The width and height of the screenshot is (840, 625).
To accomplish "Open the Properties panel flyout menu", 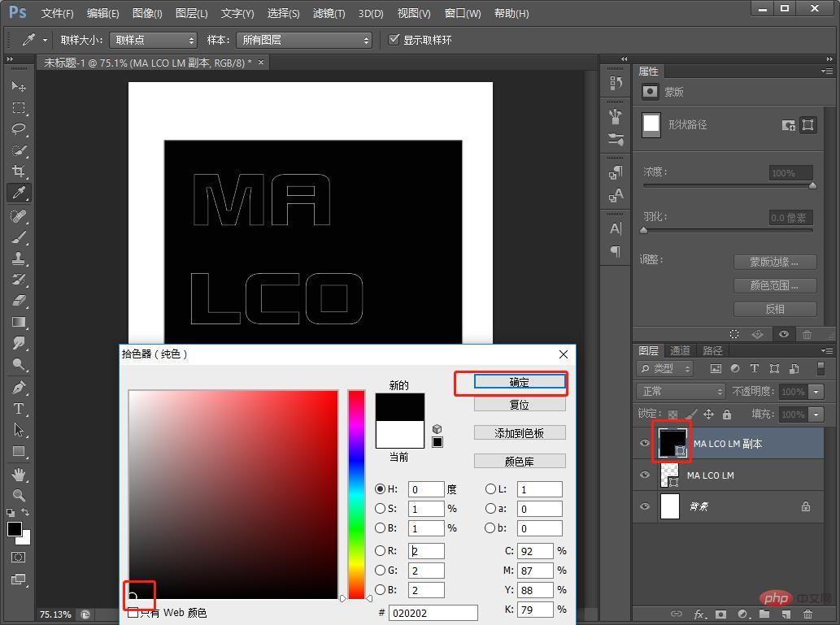I will point(827,71).
